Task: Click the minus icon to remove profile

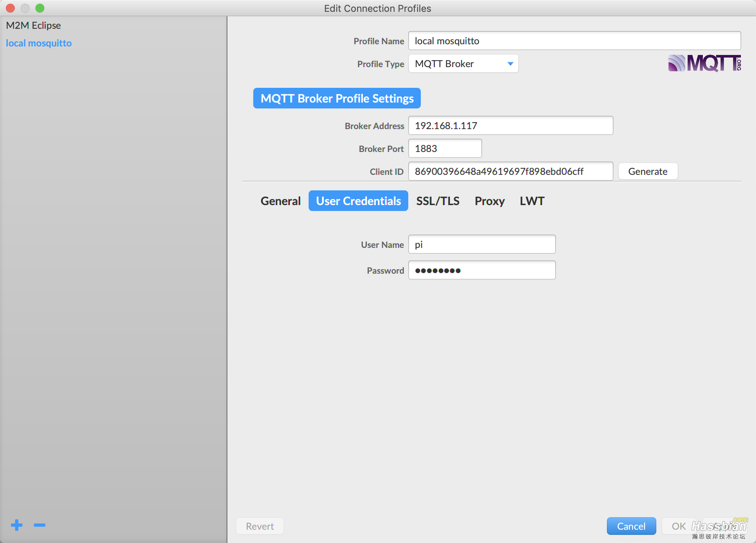Action: click(39, 525)
